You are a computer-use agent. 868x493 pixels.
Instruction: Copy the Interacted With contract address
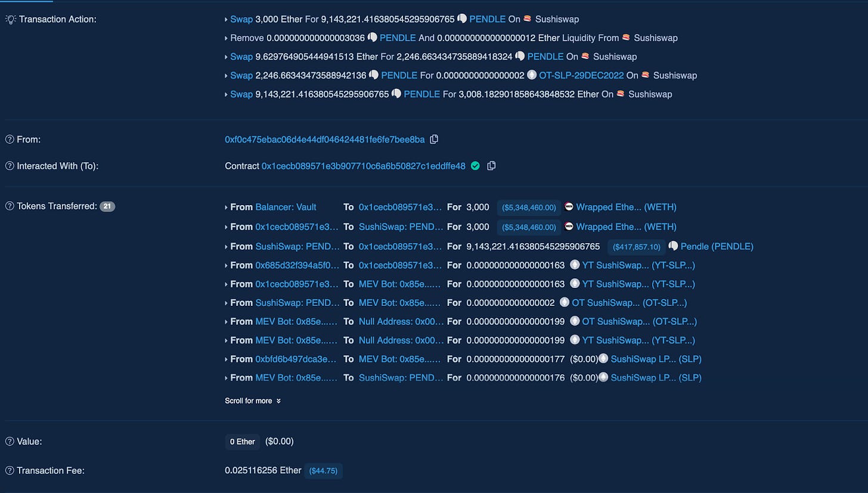click(491, 166)
